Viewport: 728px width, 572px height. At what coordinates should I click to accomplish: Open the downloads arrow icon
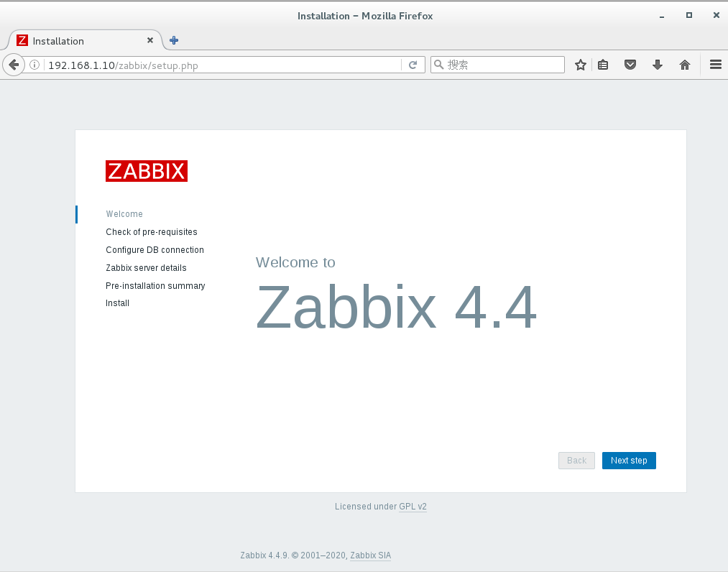click(657, 65)
